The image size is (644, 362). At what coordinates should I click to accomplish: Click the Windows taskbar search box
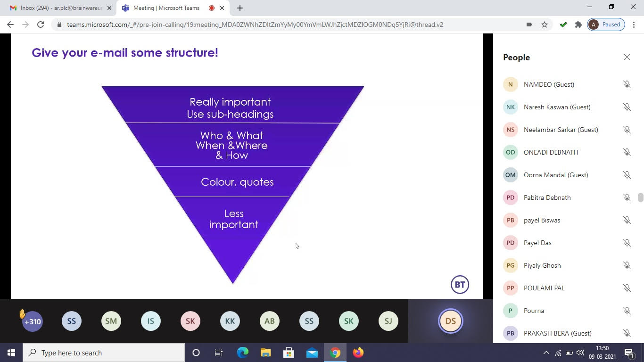click(x=104, y=353)
